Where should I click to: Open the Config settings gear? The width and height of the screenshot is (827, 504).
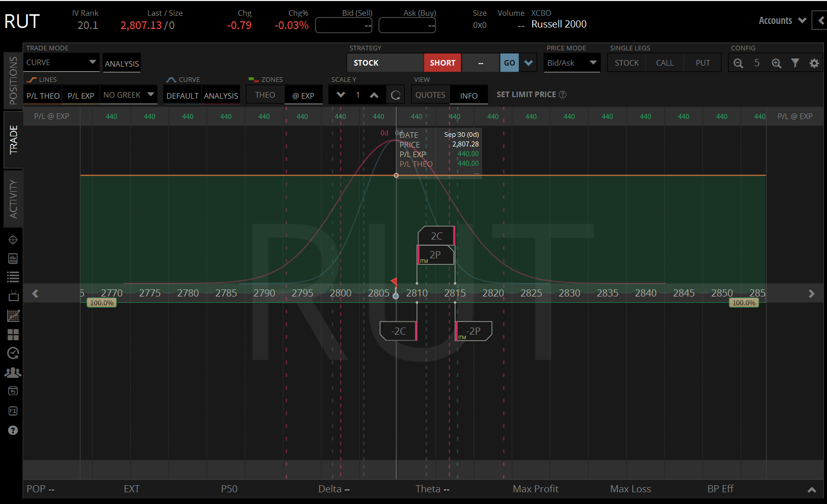click(814, 63)
